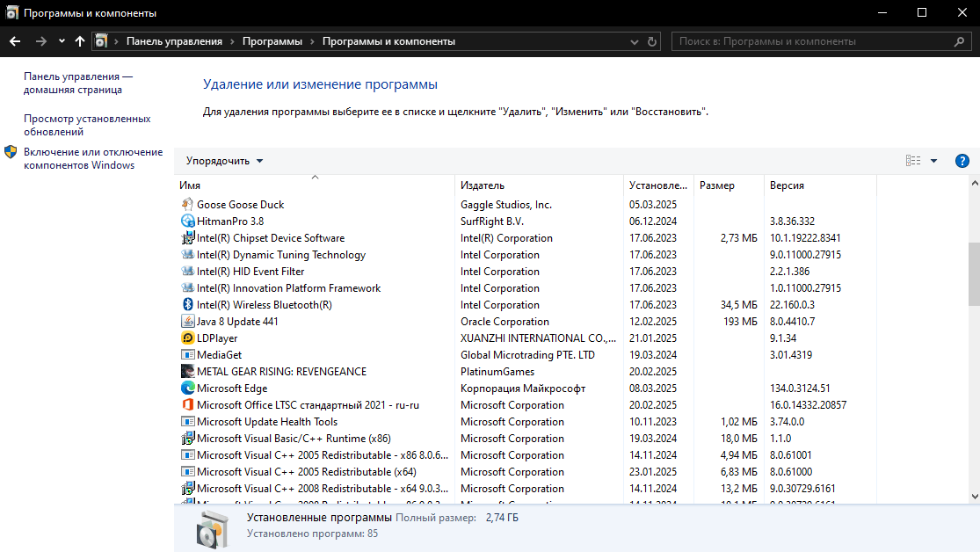Go forward with the right arrow button

(x=41, y=41)
